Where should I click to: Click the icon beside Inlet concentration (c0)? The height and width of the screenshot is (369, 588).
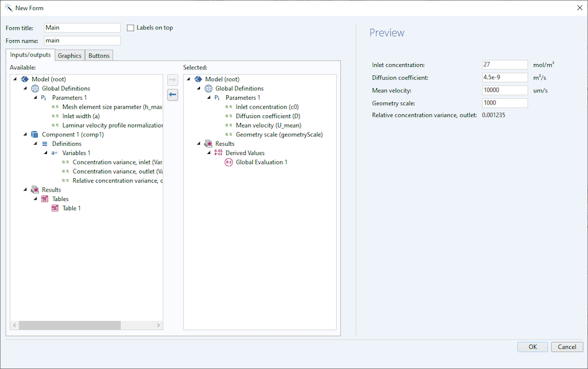(229, 107)
